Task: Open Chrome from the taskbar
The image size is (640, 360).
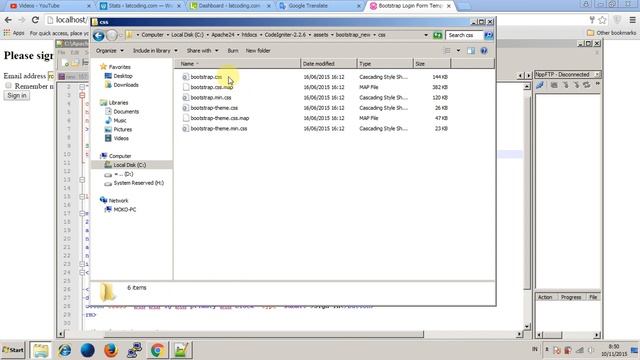Action: pyautogui.click(x=157, y=350)
